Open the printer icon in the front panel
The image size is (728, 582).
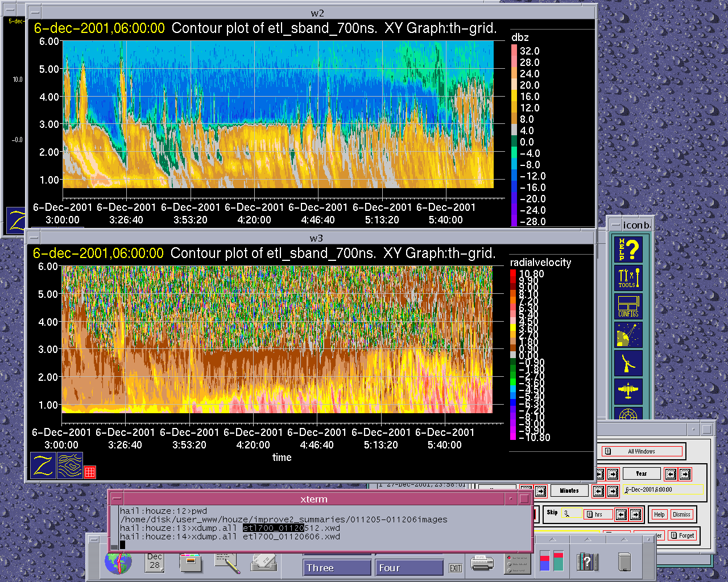[482, 563]
